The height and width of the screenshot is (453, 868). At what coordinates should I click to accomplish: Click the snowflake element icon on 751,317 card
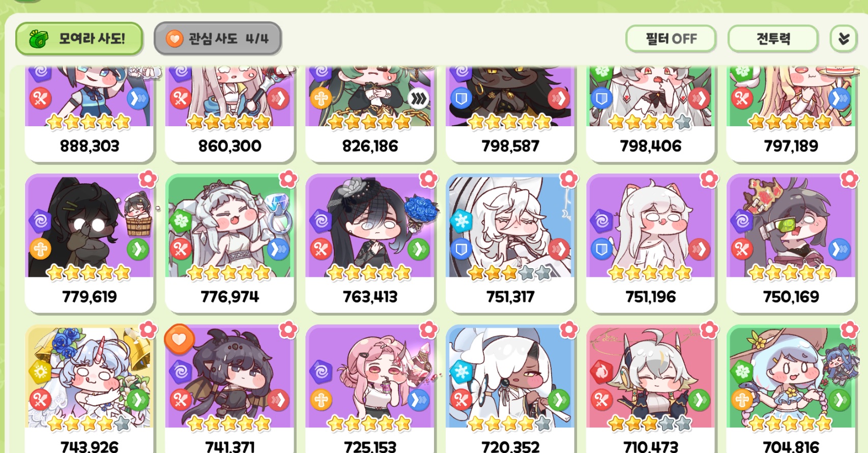[461, 221]
